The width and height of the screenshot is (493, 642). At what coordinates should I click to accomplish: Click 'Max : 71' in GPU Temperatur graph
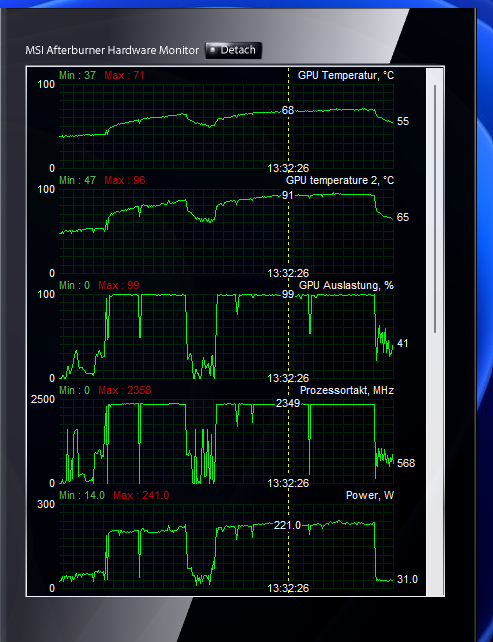tap(124, 75)
